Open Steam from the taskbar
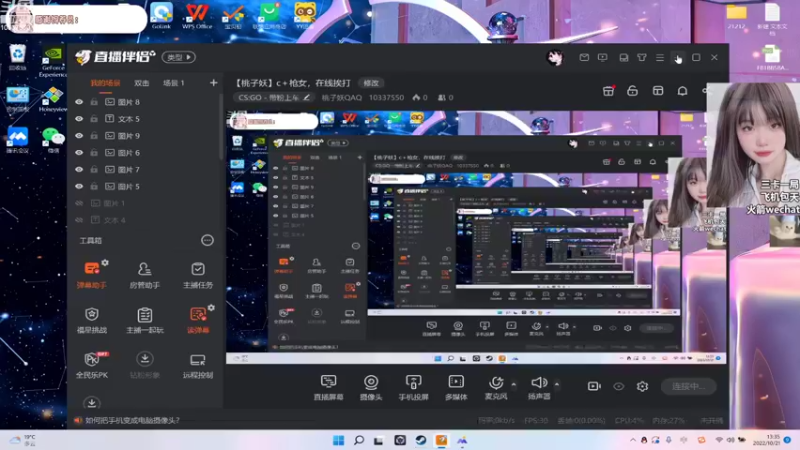 point(421,440)
